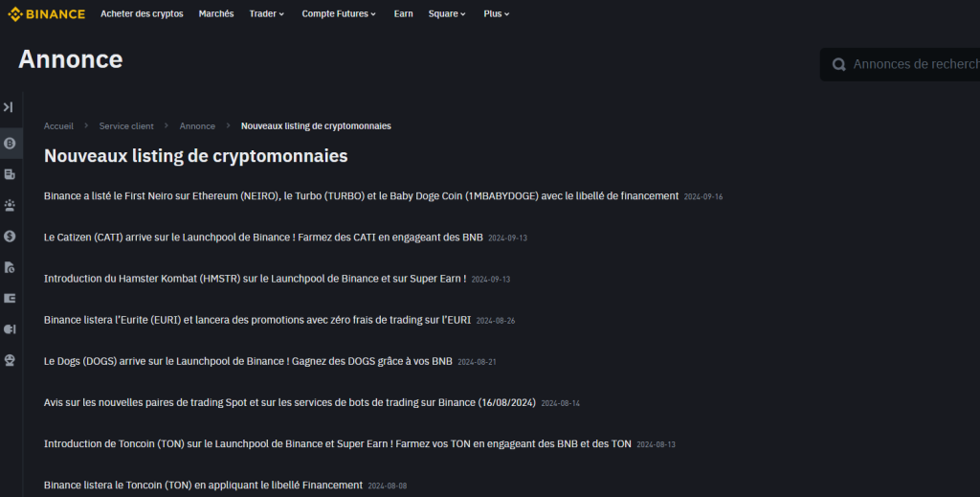This screenshot has width=980, height=497.
Task: Click the dollar coin sidebar icon
Action: tap(10, 236)
